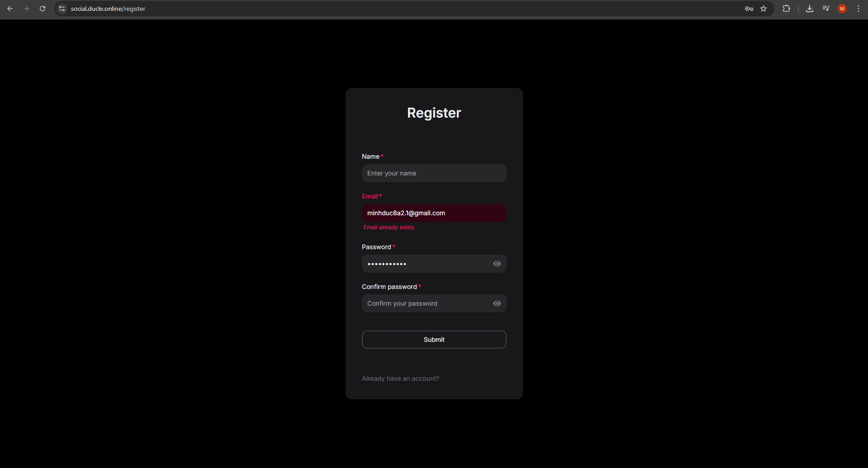Focus the Password input field

(425, 264)
